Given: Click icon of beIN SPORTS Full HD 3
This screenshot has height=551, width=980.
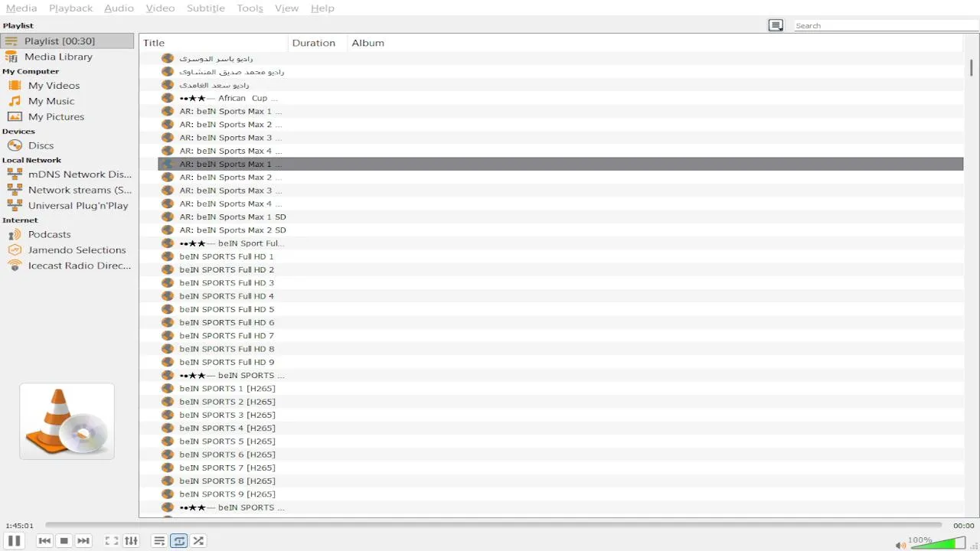Looking at the screenshot, I should (168, 282).
